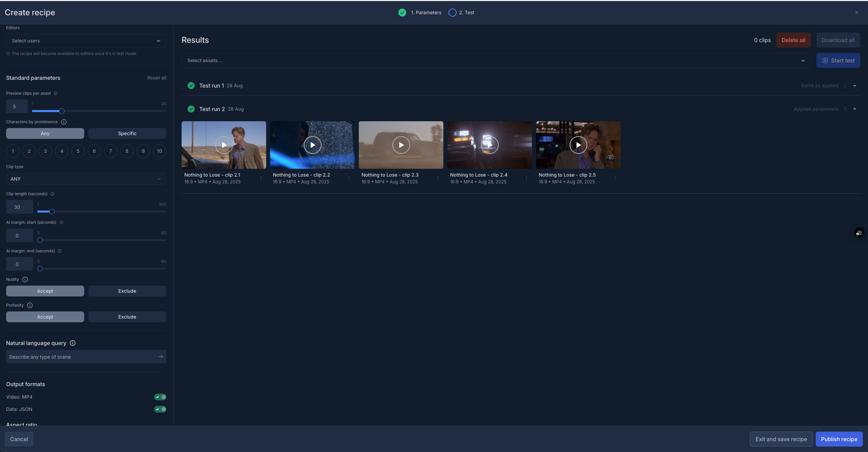The width and height of the screenshot is (868, 452).
Task: Collapse Test run 2 results
Action: [855, 109]
